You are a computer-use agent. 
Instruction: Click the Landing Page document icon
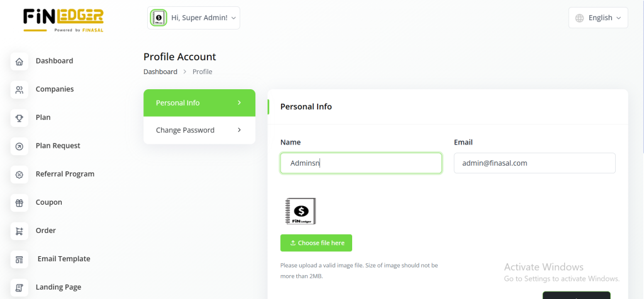19,288
